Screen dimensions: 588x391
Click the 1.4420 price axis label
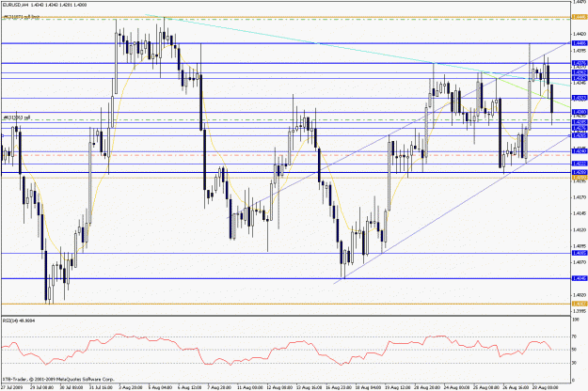[x=580, y=34]
